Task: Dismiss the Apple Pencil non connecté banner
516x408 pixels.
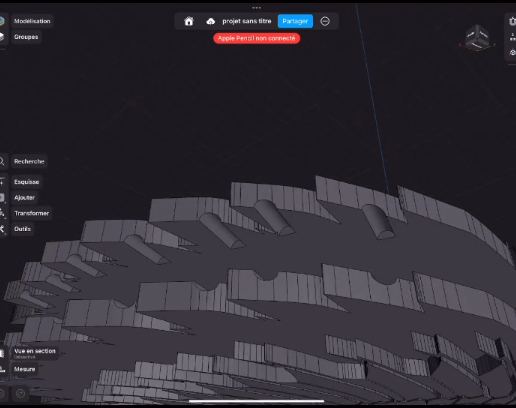Action: coord(257,38)
